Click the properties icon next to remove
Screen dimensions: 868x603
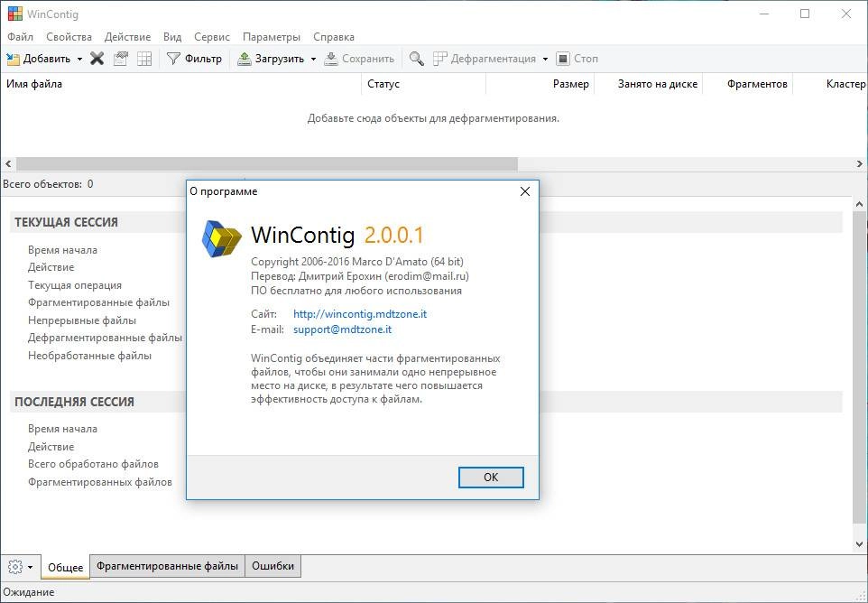[121, 59]
